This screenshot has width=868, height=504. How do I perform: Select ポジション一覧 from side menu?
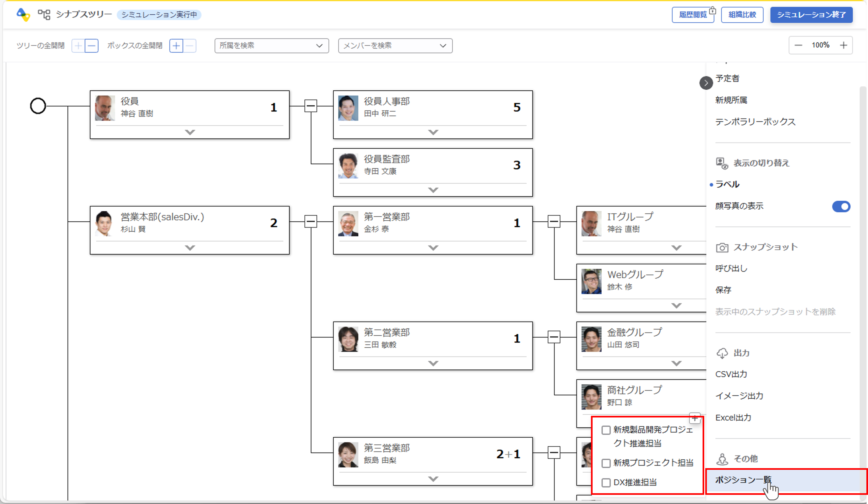click(743, 480)
